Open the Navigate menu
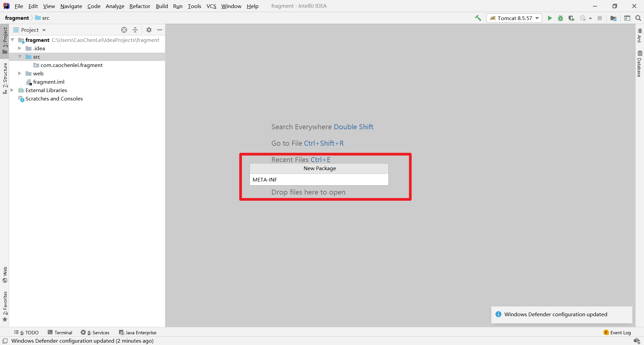This screenshot has width=644, height=345. pyautogui.click(x=71, y=6)
